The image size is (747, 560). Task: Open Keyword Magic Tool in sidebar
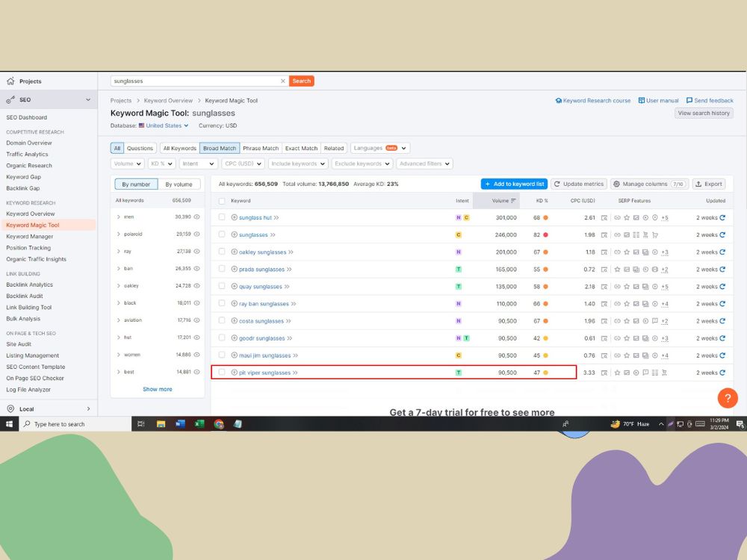tap(33, 225)
